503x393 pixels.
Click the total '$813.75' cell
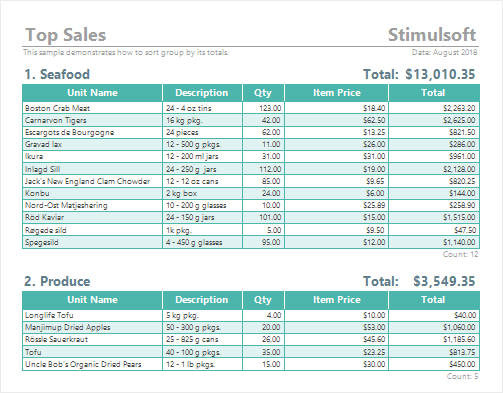tap(434, 352)
